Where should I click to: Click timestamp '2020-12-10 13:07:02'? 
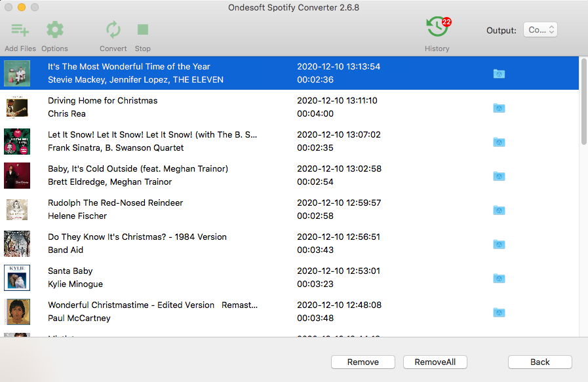pos(339,134)
